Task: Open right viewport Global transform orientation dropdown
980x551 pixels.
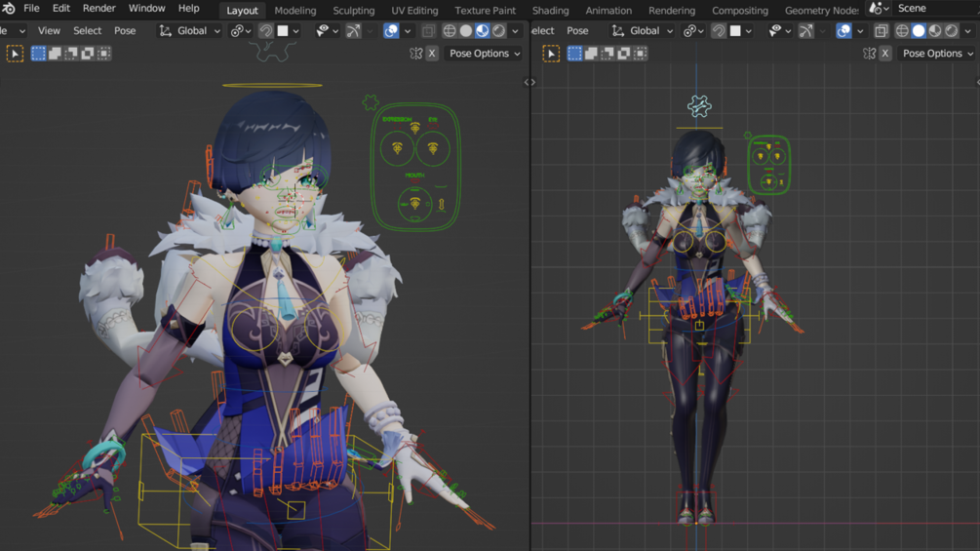Action: click(x=643, y=30)
